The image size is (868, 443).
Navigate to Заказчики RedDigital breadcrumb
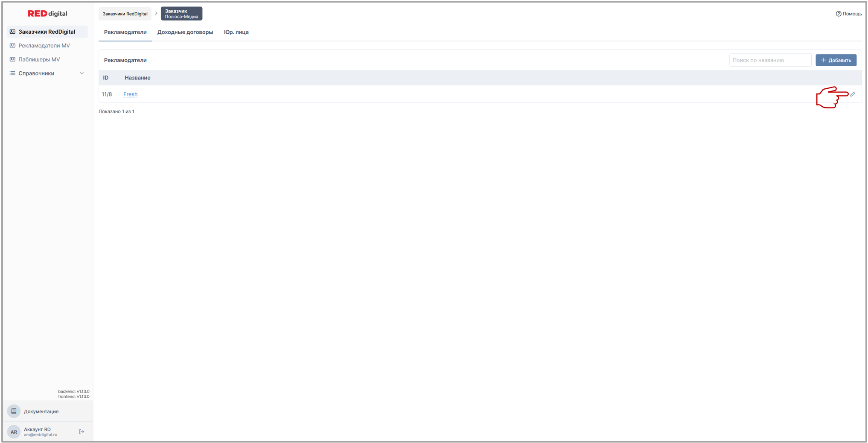(125, 14)
